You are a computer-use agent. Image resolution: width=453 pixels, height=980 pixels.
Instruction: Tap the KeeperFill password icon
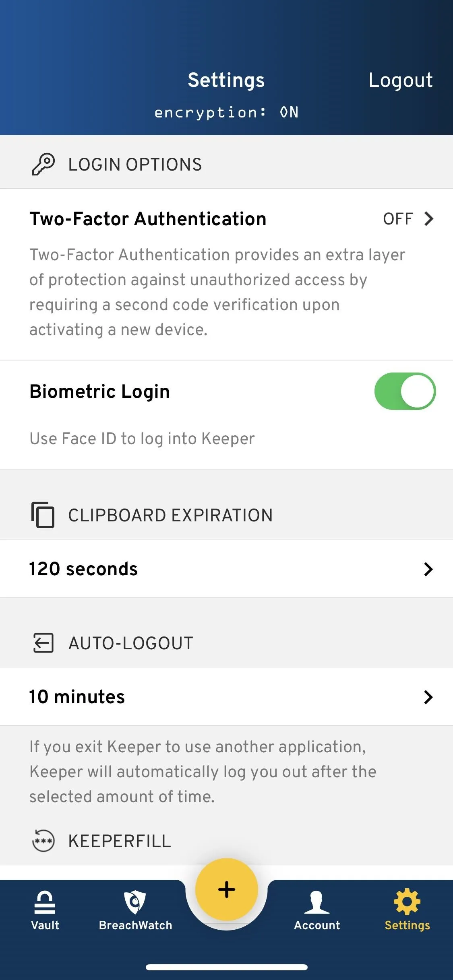(x=43, y=840)
